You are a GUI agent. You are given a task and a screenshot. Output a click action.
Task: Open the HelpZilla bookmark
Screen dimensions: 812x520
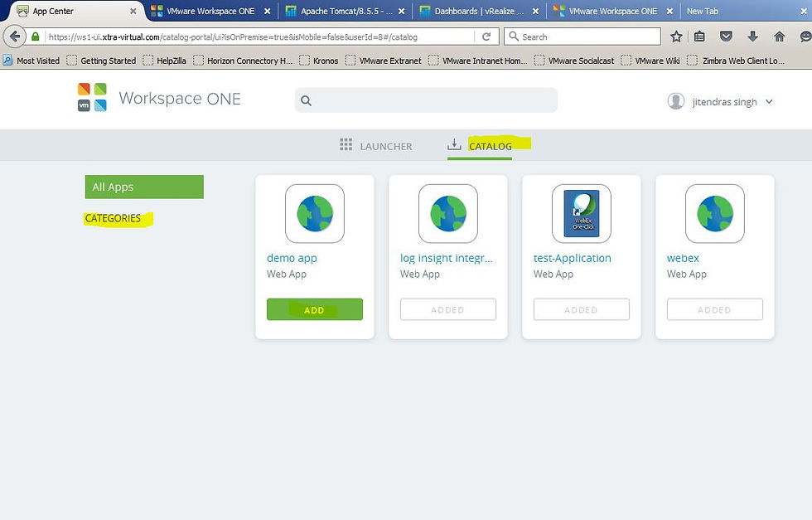(x=165, y=61)
